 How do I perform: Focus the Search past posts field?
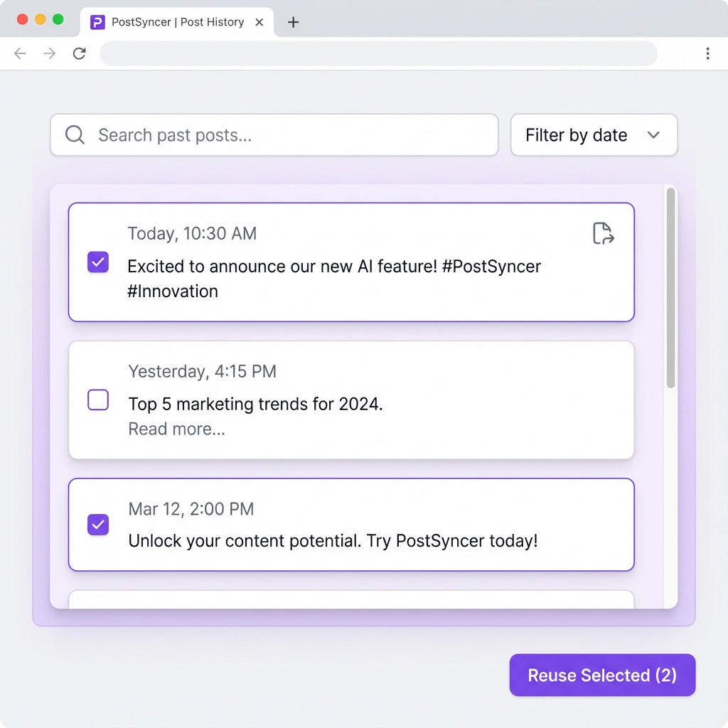point(274,135)
